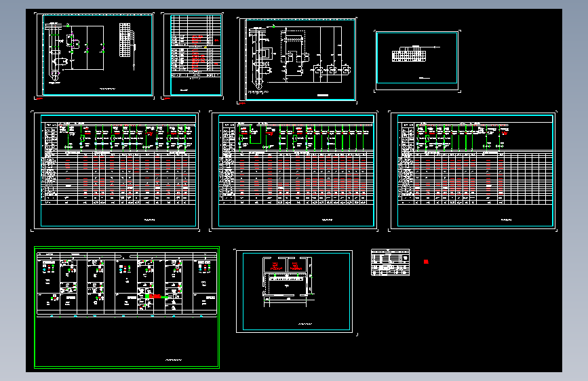Click the small white title block table
This screenshot has width=588, height=381.
pyautogui.click(x=390, y=262)
